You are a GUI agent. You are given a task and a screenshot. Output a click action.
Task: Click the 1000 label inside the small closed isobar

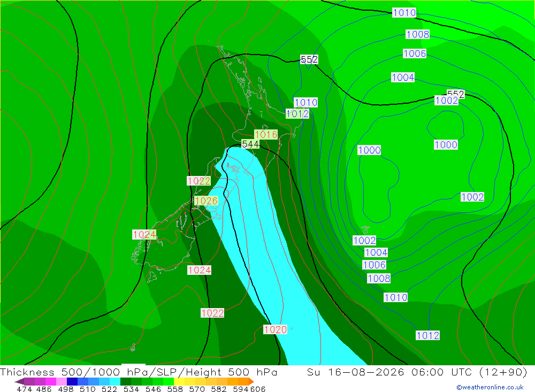coord(446,144)
